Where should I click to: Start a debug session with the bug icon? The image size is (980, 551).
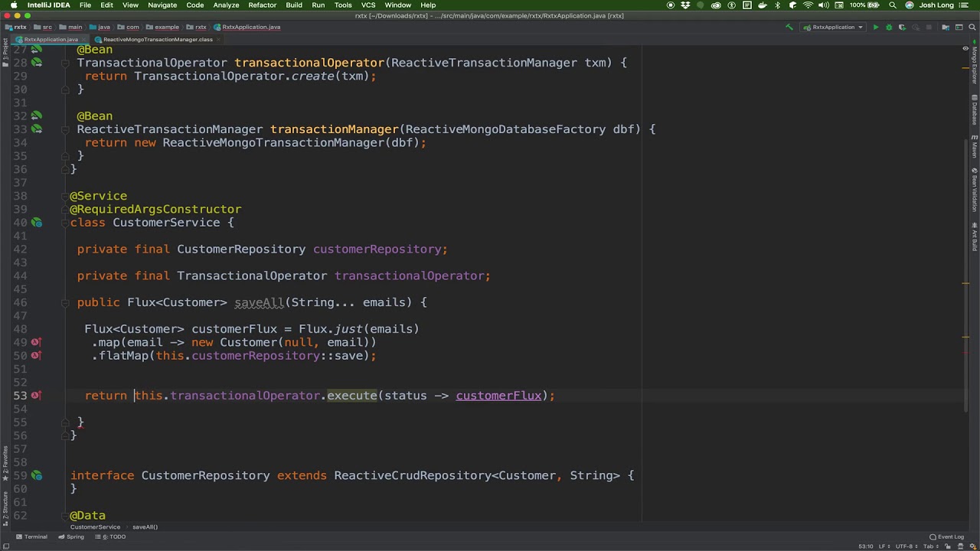[888, 27]
